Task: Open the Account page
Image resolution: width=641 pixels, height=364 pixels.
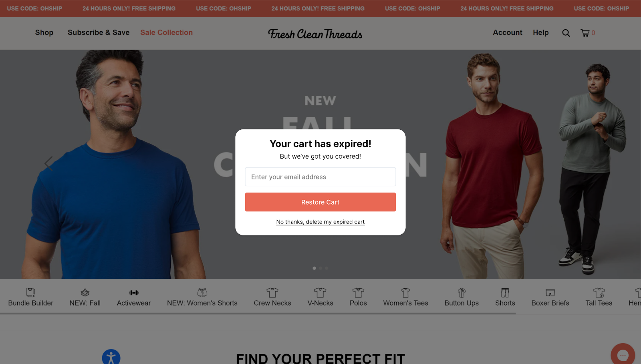Action: 508,32
